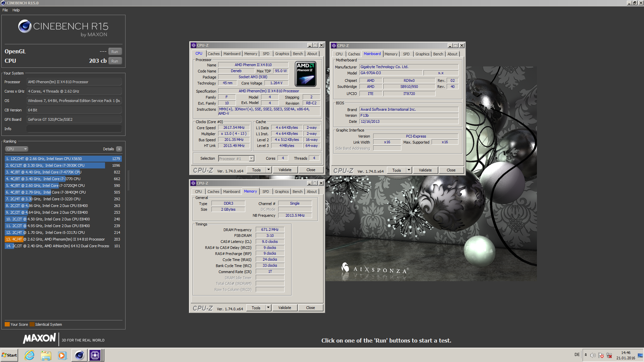Open the Processor #1 selection dropdown
The width and height of the screenshot is (644, 362).
[236, 159]
